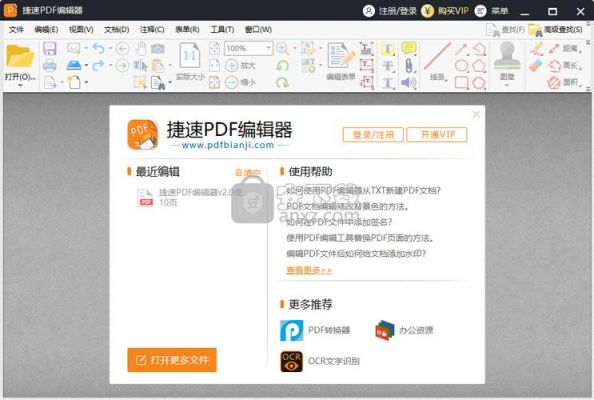Click the purple floppy Save icon
594x400 pixels.
pos(50,48)
